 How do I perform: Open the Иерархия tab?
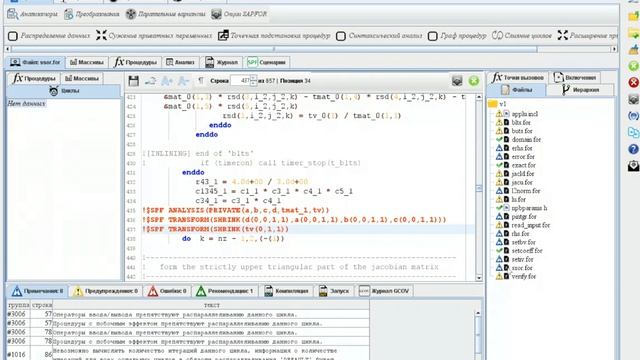[581, 90]
